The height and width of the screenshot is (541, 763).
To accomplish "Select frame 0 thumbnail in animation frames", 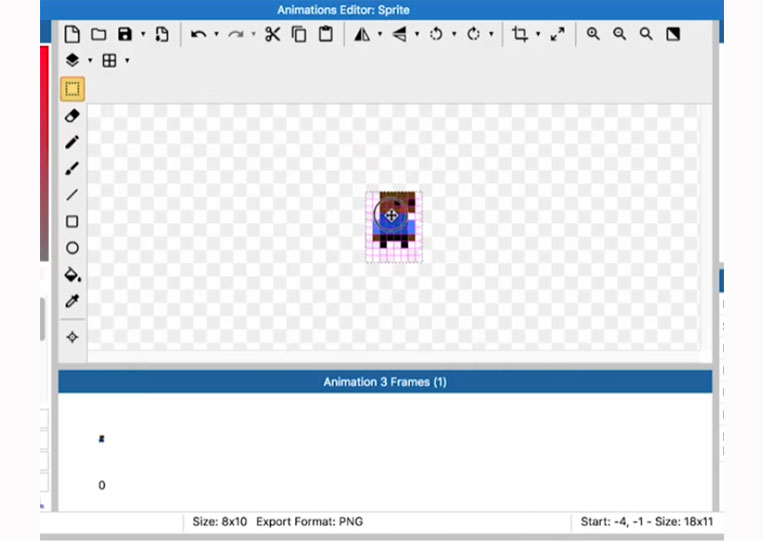I will pyautogui.click(x=101, y=439).
